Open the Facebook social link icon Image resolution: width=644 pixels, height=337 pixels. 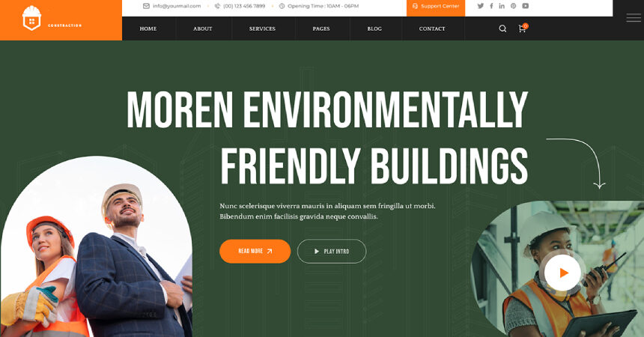pos(491,6)
